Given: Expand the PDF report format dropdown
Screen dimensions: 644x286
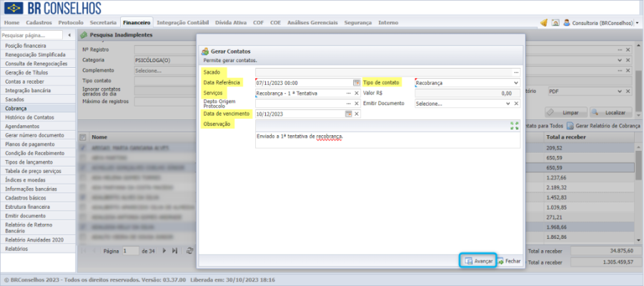Looking at the screenshot, I should [x=620, y=92].
